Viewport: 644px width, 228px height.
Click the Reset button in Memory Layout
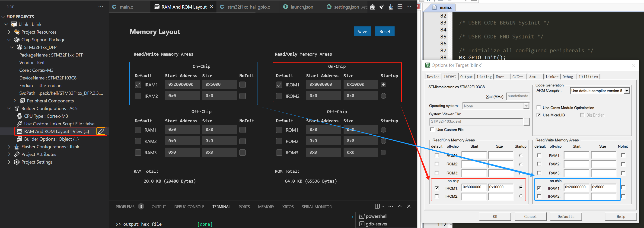385,32
